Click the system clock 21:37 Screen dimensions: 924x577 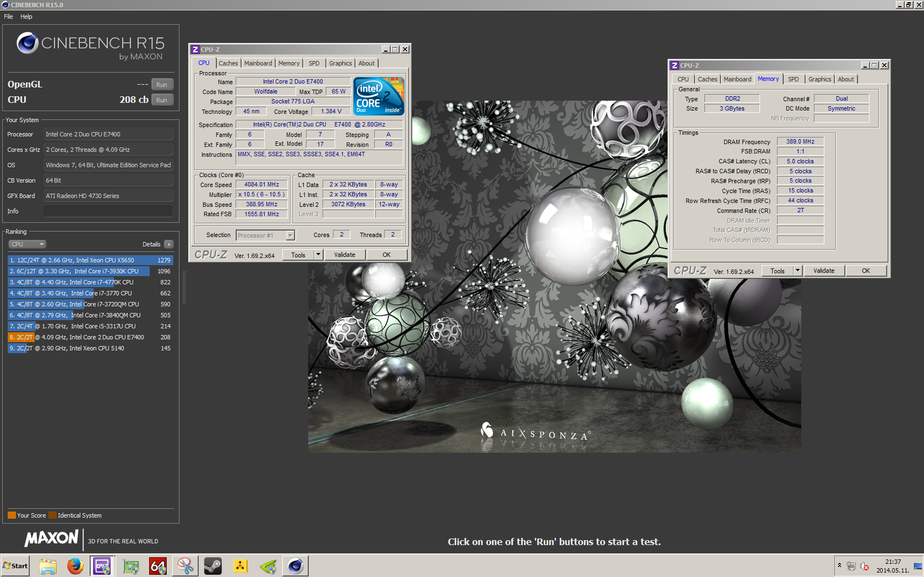pos(893,562)
